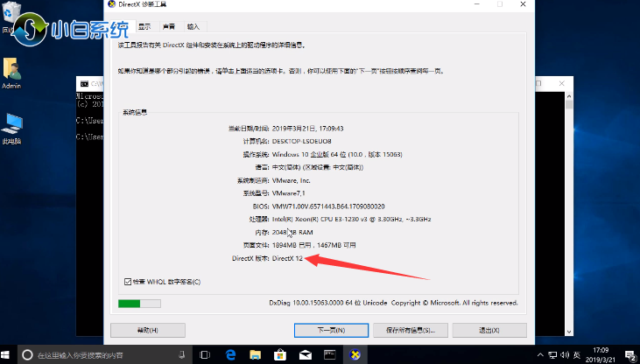Select the language 中文(简体) value
Image resolution: width=640 pixels, height=364 pixels.
(x=318, y=167)
